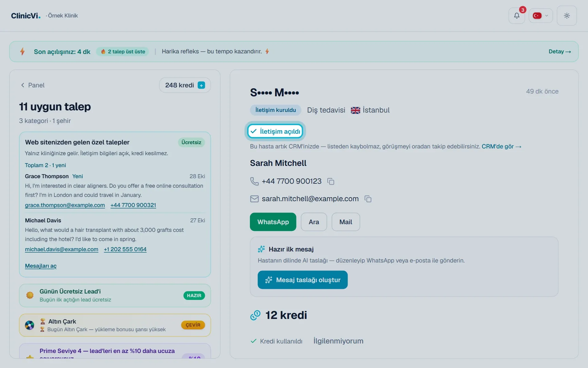Go back to Panel with chevron
Viewport: 588px width, 368px height.
tap(32, 85)
